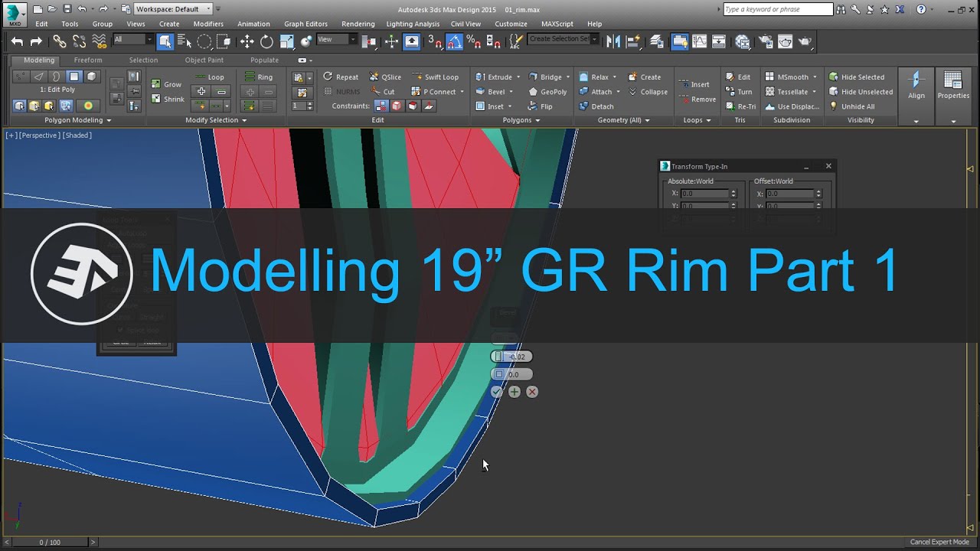Click the Save File quick access icon
This screenshot has width=980, height=551.
(67, 9)
